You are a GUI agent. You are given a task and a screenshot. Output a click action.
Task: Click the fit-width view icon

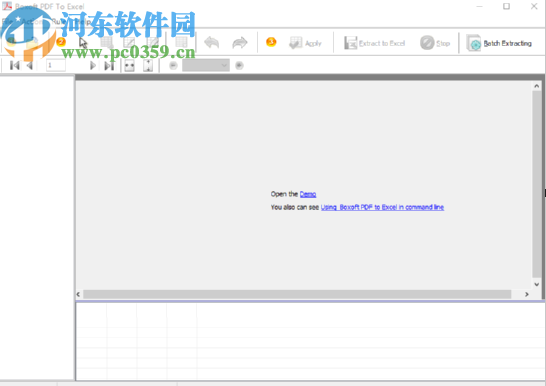[130, 65]
